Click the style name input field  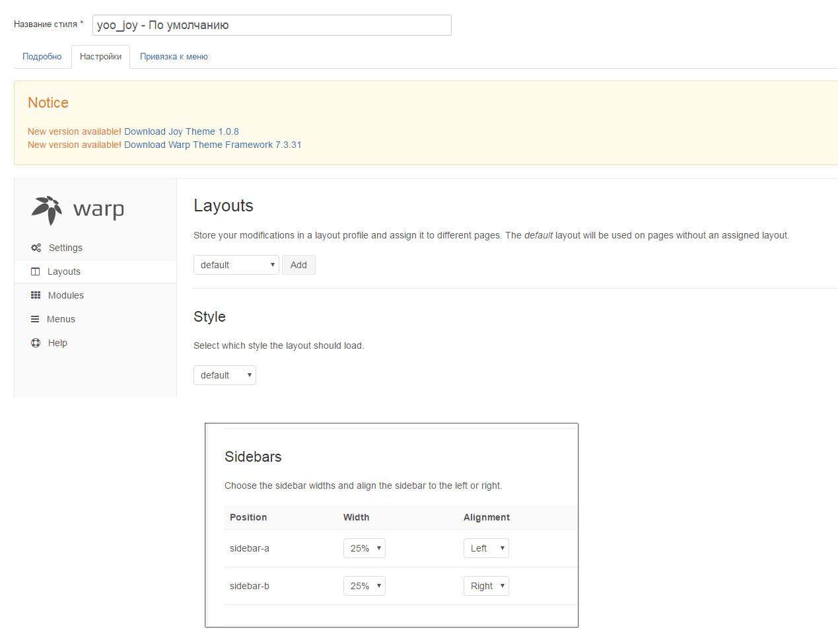(271, 25)
